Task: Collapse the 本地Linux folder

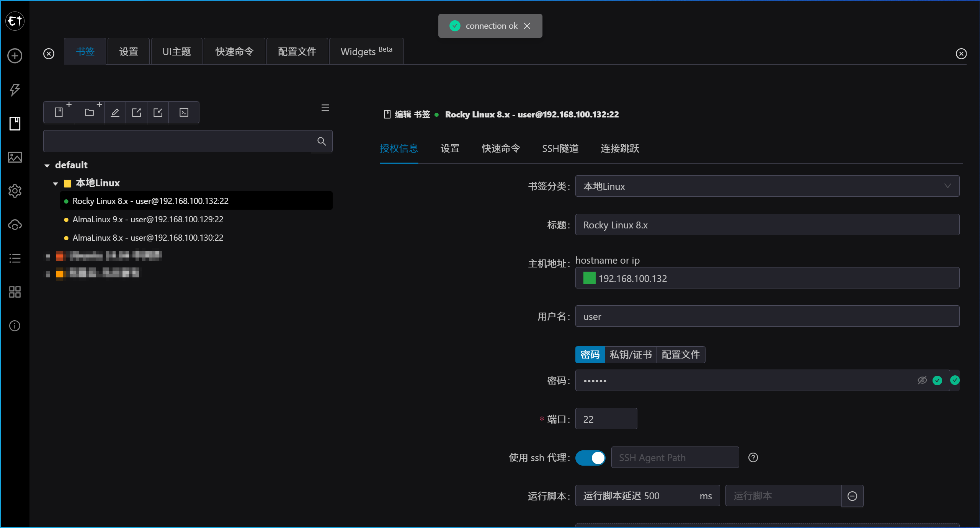Action: click(x=56, y=184)
